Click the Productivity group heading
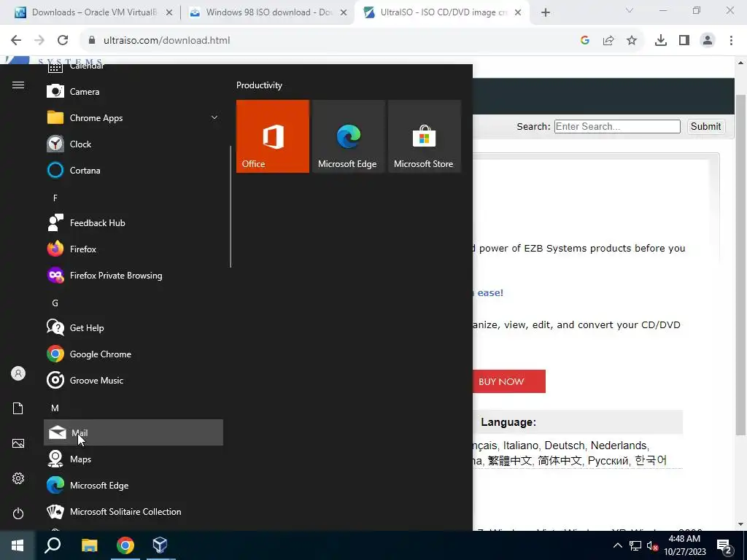 tap(259, 85)
